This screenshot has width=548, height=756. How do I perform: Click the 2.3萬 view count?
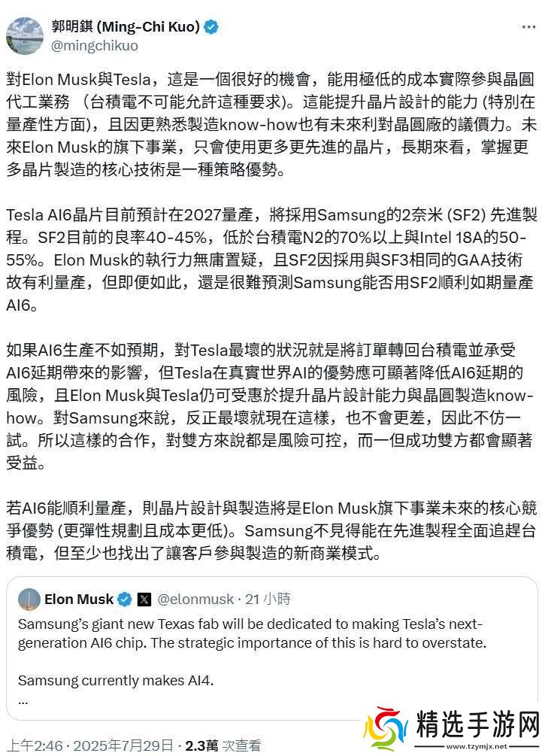pyautogui.click(x=201, y=745)
